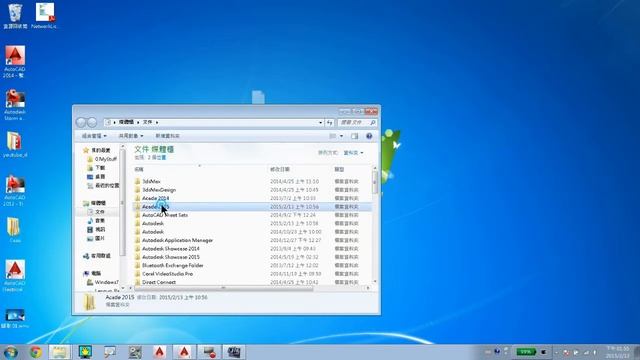Open the Share with dropdown in toolbar
This screenshot has width=640, height=360.
[x=131, y=136]
